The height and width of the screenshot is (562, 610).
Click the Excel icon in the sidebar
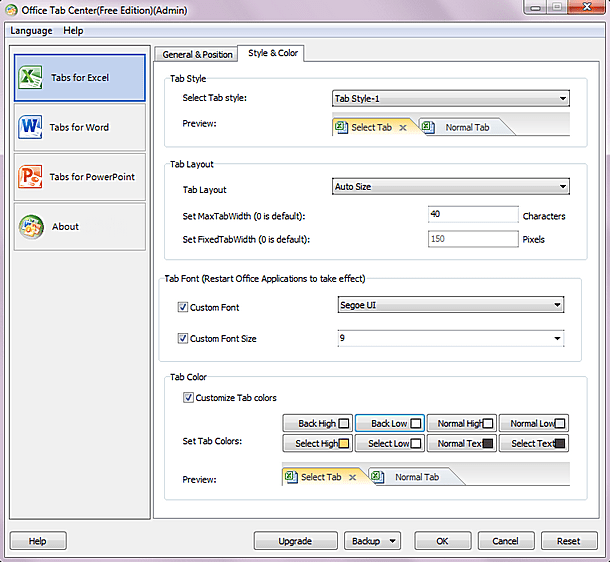point(30,77)
